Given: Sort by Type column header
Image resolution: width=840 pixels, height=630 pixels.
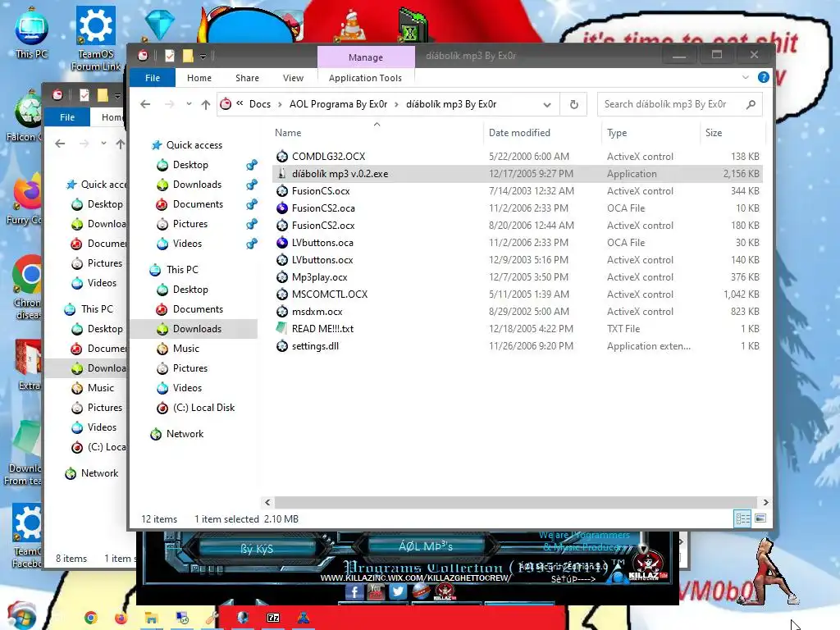Looking at the screenshot, I should coord(651,132).
